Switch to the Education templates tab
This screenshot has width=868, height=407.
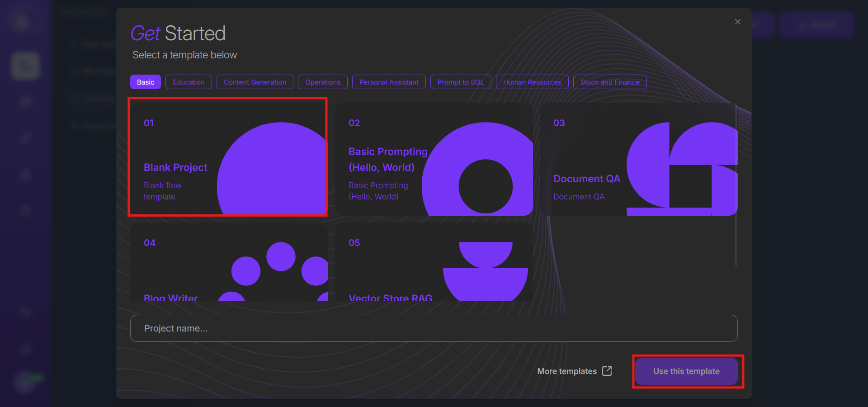189,82
